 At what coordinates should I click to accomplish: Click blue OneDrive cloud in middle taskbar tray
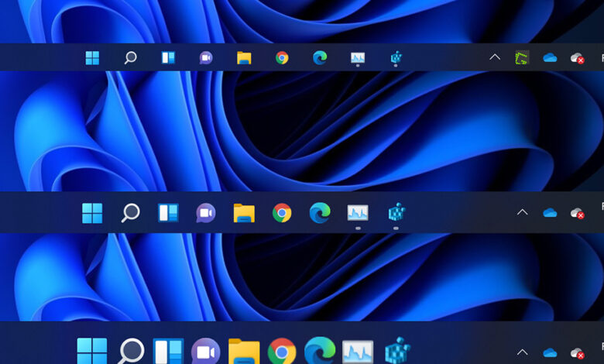(550, 212)
